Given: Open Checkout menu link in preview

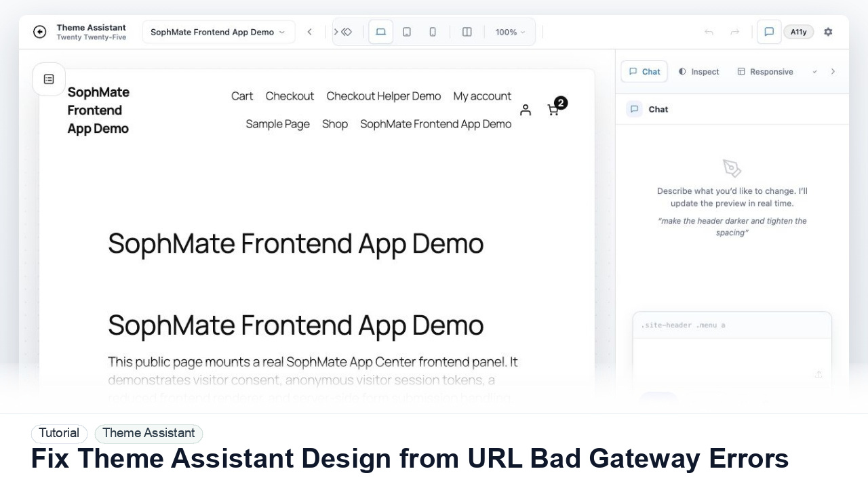Looking at the screenshot, I should click(290, 96).
